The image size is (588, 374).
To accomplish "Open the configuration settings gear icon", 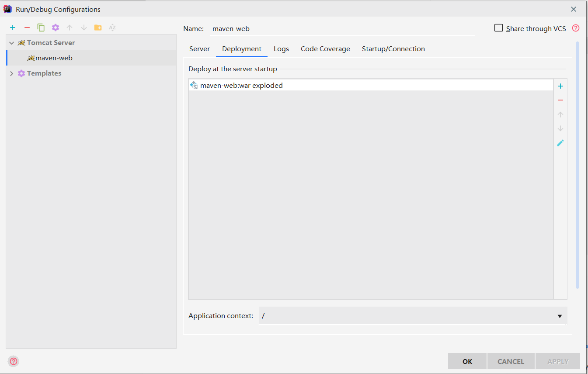I will click(55, 28).
